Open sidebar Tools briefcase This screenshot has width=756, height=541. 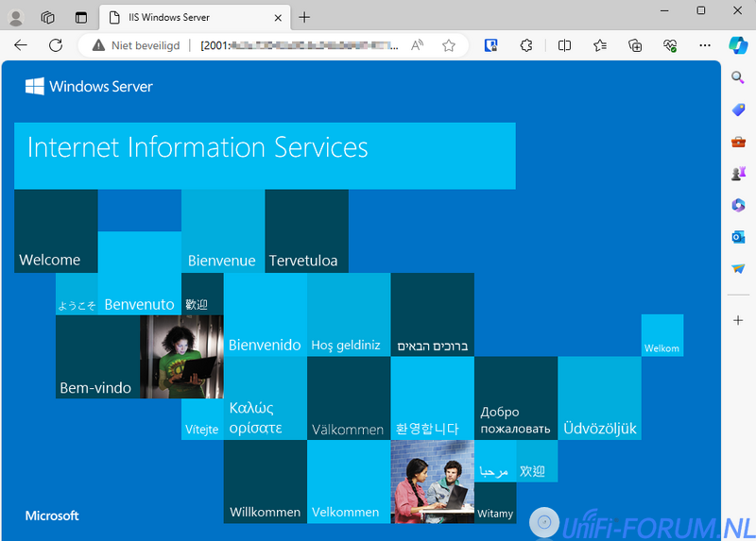pos(738,142)
